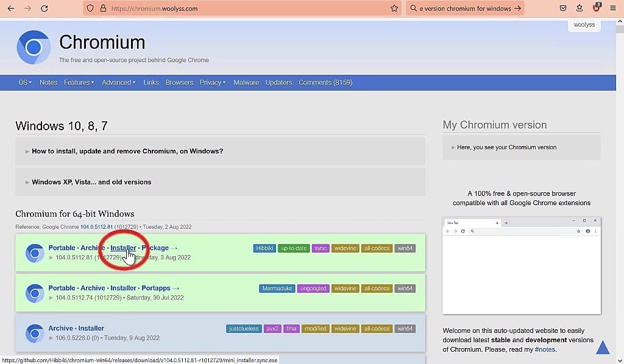624x364 pixels.
Task: Click the Chromium icon in the Marmaduke row
Action: tap(35, 293)
